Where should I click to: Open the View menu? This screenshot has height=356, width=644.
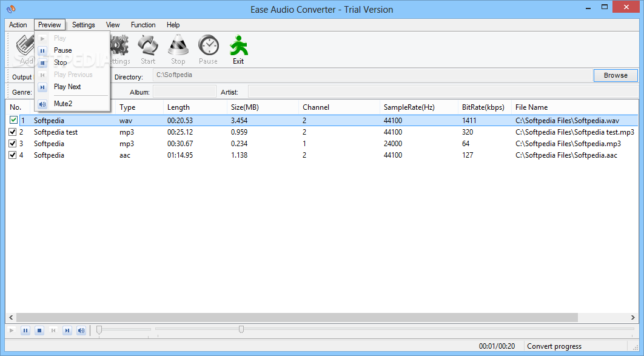tap(113, 25)
